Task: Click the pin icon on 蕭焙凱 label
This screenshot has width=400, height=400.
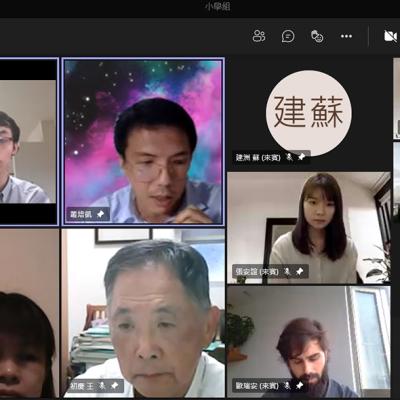Action: pos(100,214)
